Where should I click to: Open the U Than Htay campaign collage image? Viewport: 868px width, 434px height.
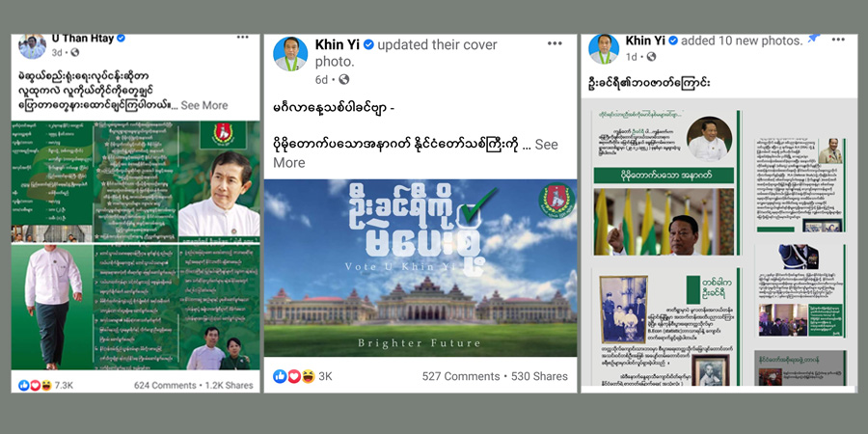(x=135, y=245)
